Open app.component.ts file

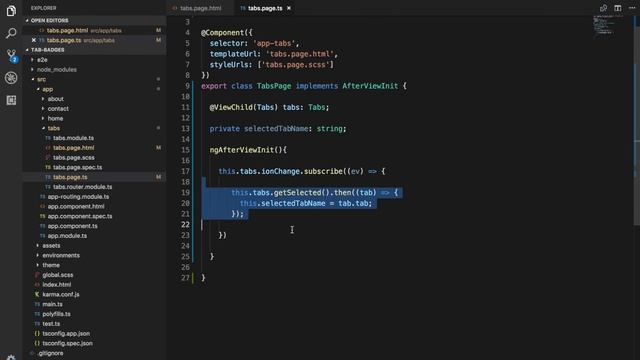(72, 226)
